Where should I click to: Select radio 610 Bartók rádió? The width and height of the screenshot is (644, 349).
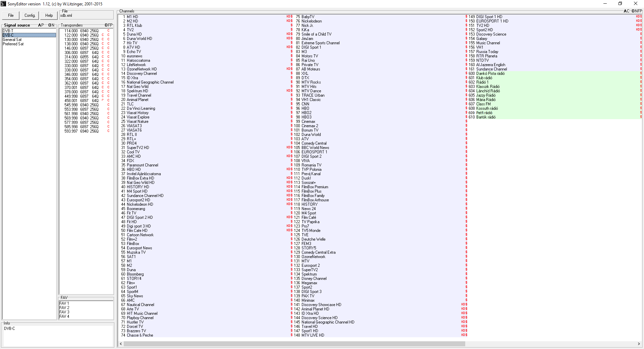point(555,117)
